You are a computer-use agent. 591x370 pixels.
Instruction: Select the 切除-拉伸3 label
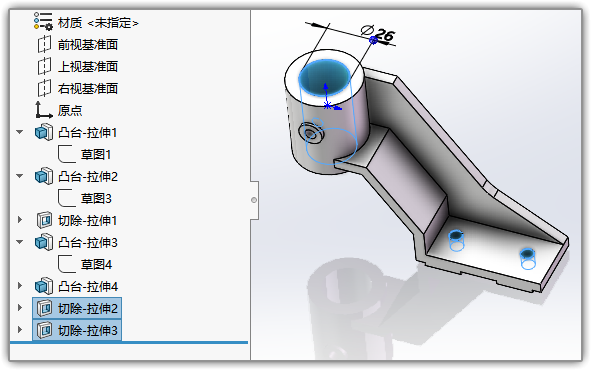pos(88,330)
